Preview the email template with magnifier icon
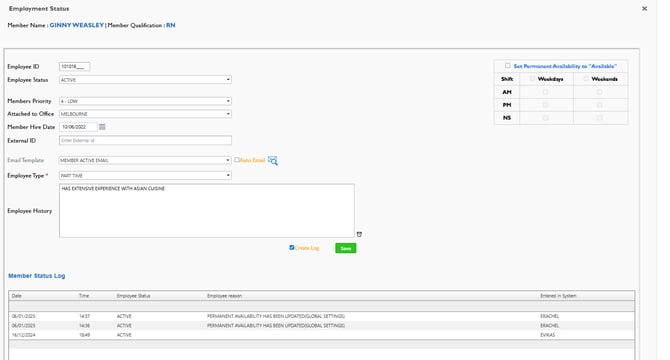 point(273,161)
